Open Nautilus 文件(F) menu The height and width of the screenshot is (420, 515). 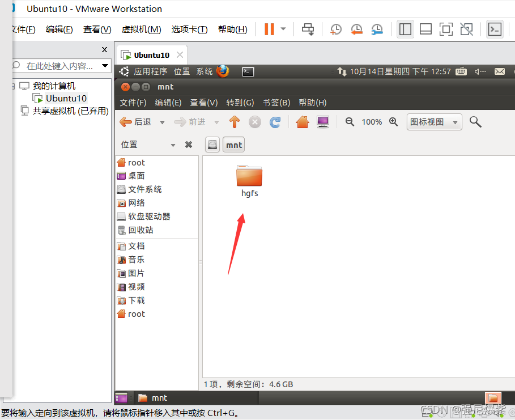(133, 103)
